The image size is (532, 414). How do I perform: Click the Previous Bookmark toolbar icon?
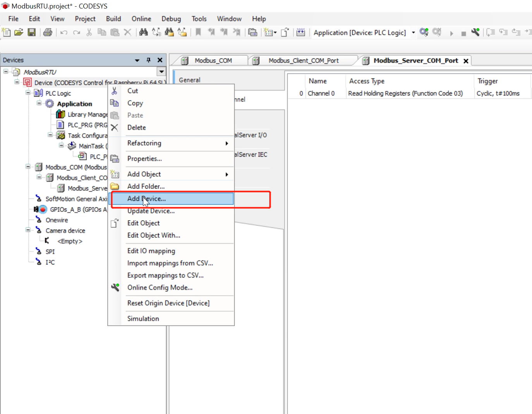(x=211, y=33)
